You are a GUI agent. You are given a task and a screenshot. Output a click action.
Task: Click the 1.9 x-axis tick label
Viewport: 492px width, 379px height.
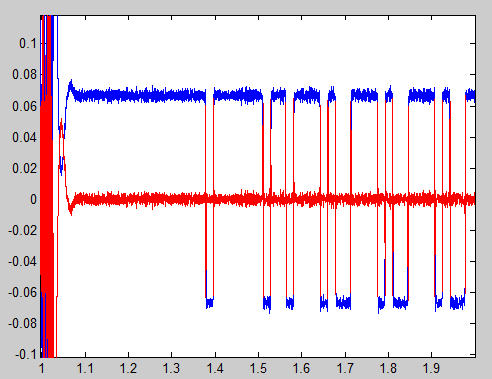[x=432, y=369]
